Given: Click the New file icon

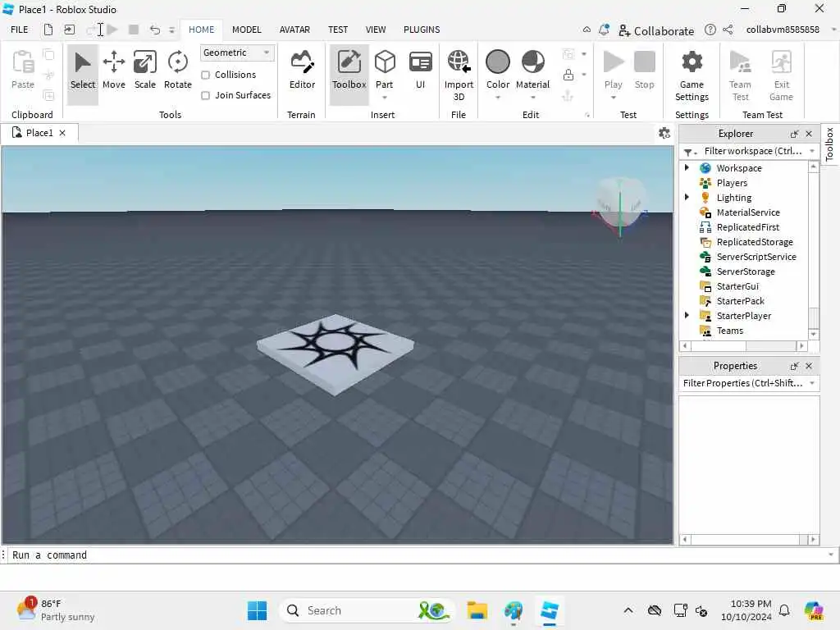Looking at the screenshot, I should pyautogui.click(x=48, y=30).
